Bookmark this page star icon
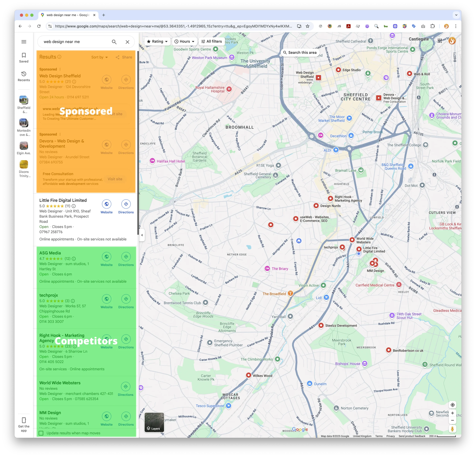476x457 pixels. (308, 26)
